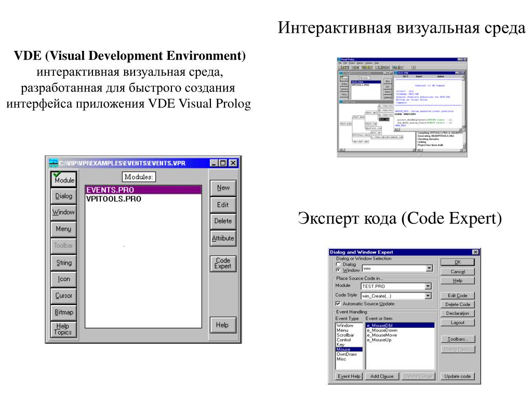Click Edit in the EVENTS.VPR window

[x=223, y=205]
